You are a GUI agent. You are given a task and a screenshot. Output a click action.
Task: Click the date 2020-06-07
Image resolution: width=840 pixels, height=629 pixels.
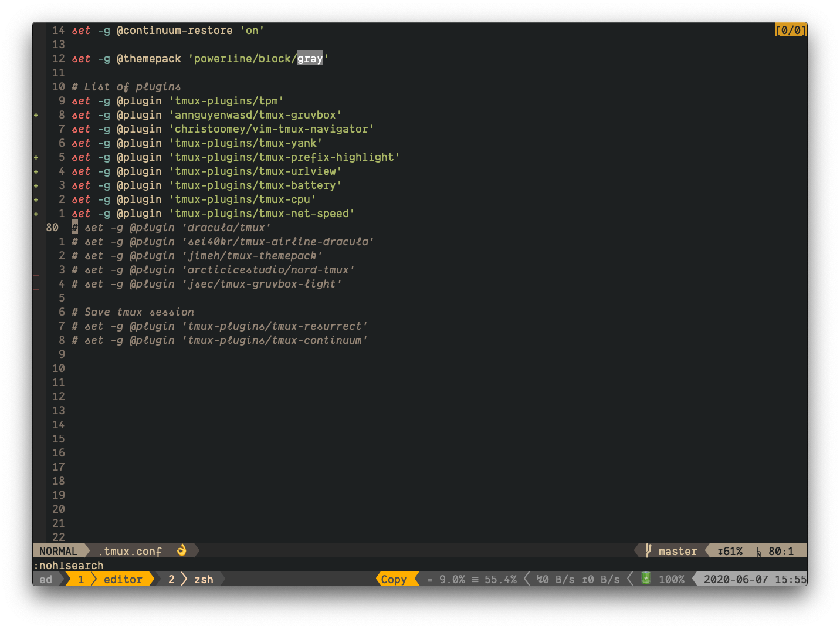736,579
